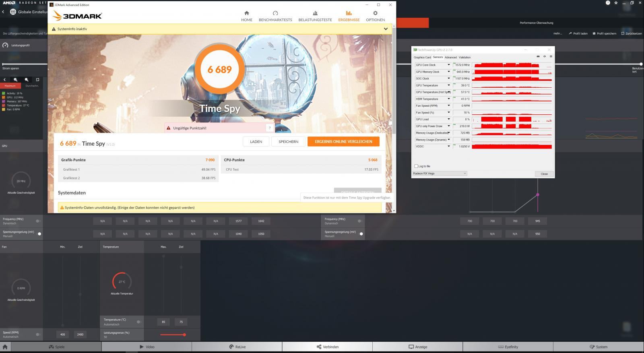Click Leistungsprofil gauge icon
Image resolution: width=644 pixels, height=353 pixels.
click(5, 45)
